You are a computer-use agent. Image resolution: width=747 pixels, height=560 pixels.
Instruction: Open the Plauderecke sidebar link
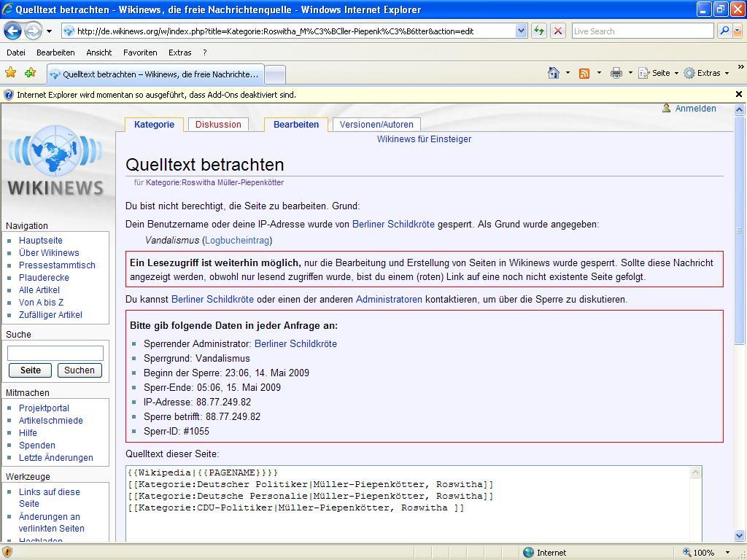(x=44, y=278)
